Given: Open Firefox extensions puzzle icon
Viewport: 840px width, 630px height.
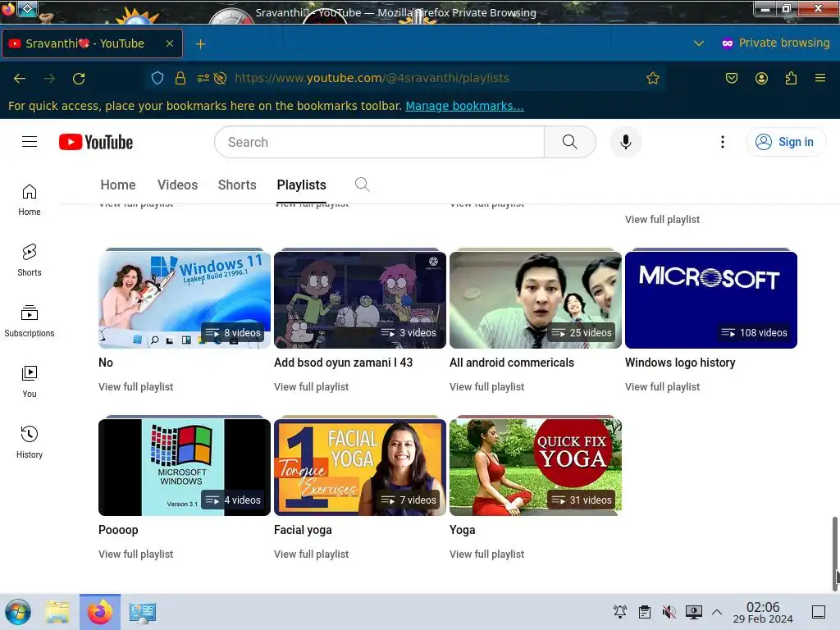Looking at the screenshot, I should [791, 78].
